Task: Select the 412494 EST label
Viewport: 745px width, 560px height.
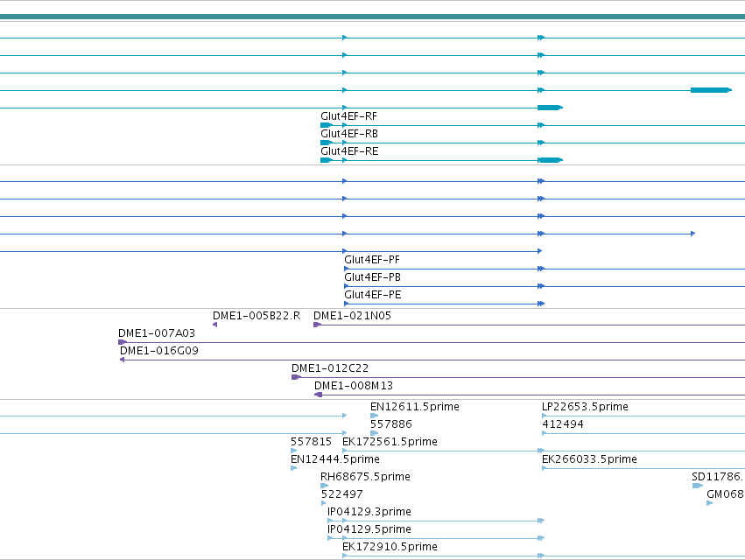Action: click(563, 424)
